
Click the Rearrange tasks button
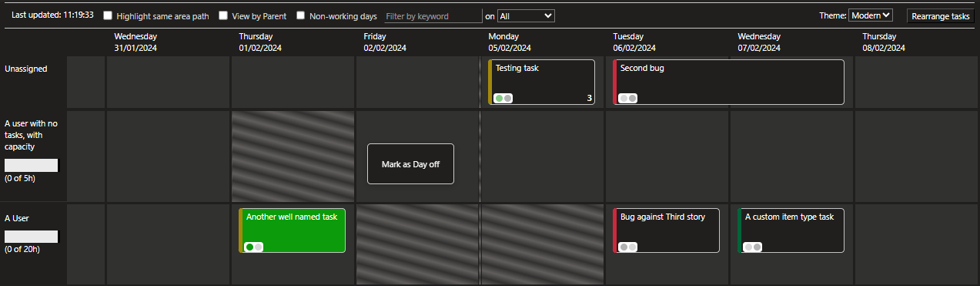940,15
